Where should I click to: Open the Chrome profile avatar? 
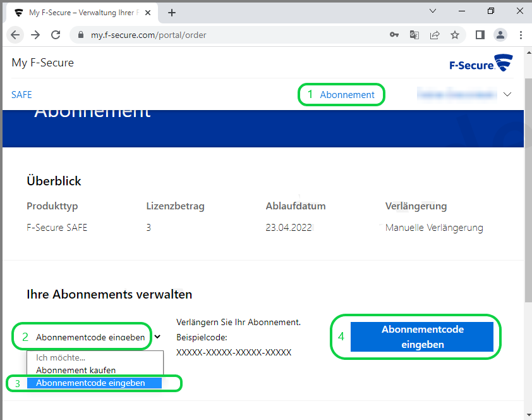[x=500, y=35]
